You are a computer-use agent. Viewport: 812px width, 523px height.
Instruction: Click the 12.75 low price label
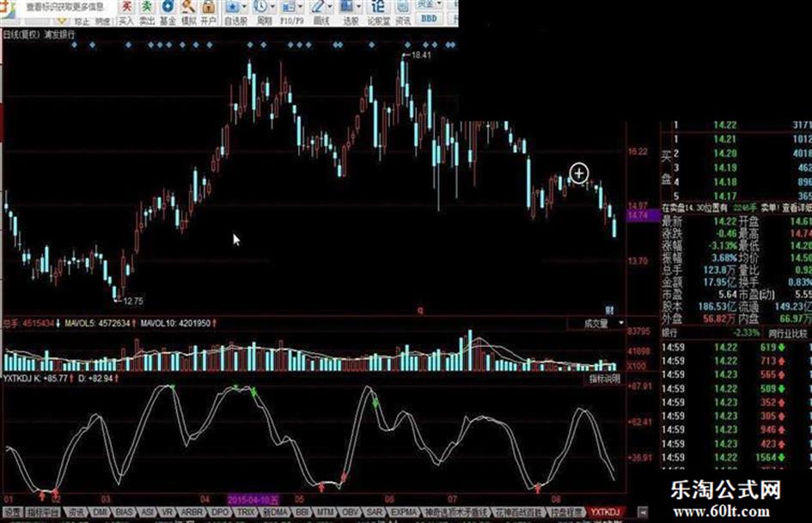coord(133,301)
